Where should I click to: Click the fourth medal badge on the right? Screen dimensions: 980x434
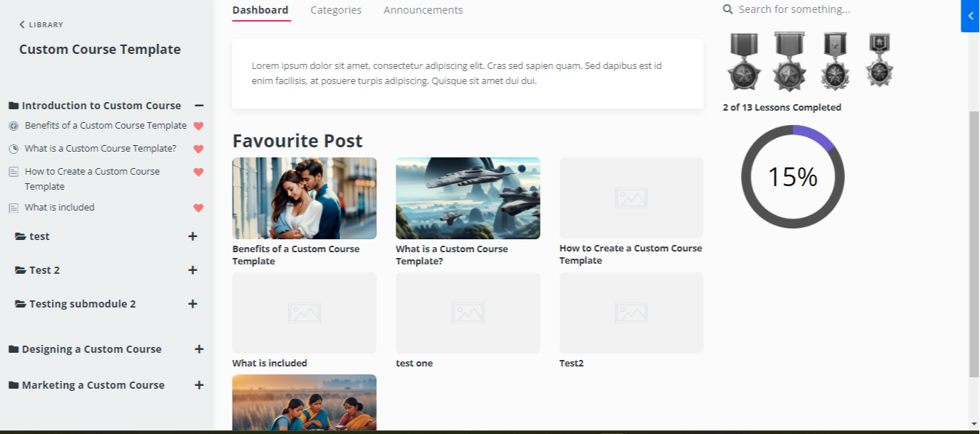(879, 61)
